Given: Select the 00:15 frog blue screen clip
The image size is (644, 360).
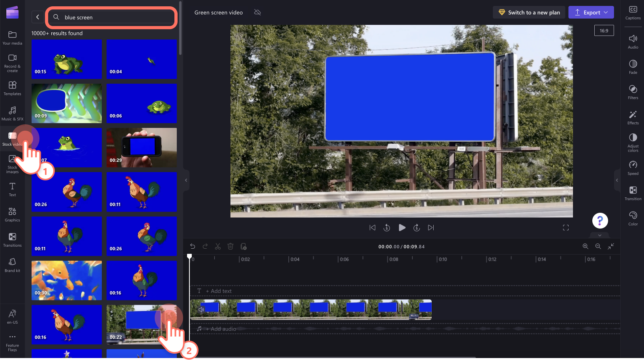Looking at the screenshot, I should (67, 59).
